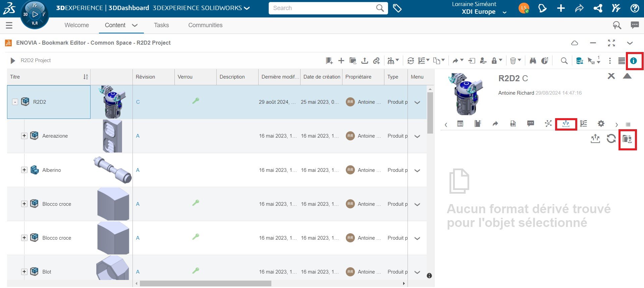644x288 pixels.
Task: Click the trash delete icon
Action: [x=513, y=61]
